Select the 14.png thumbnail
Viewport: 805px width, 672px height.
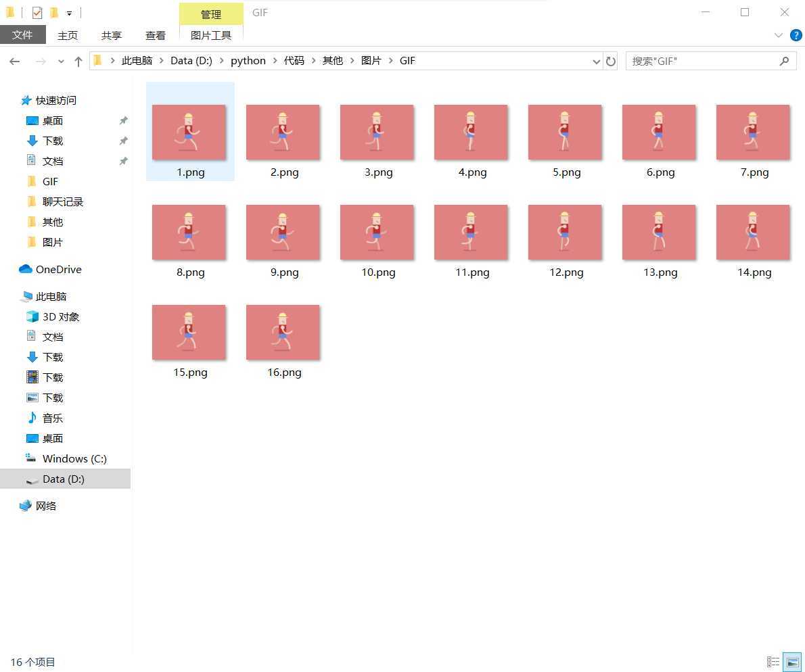[753, 233]
